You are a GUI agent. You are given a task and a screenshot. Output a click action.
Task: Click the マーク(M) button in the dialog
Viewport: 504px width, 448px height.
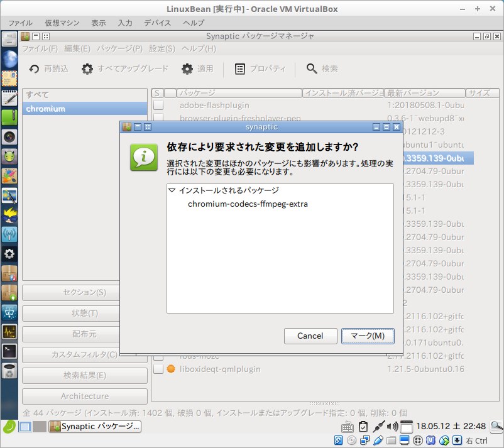[368, 336]
